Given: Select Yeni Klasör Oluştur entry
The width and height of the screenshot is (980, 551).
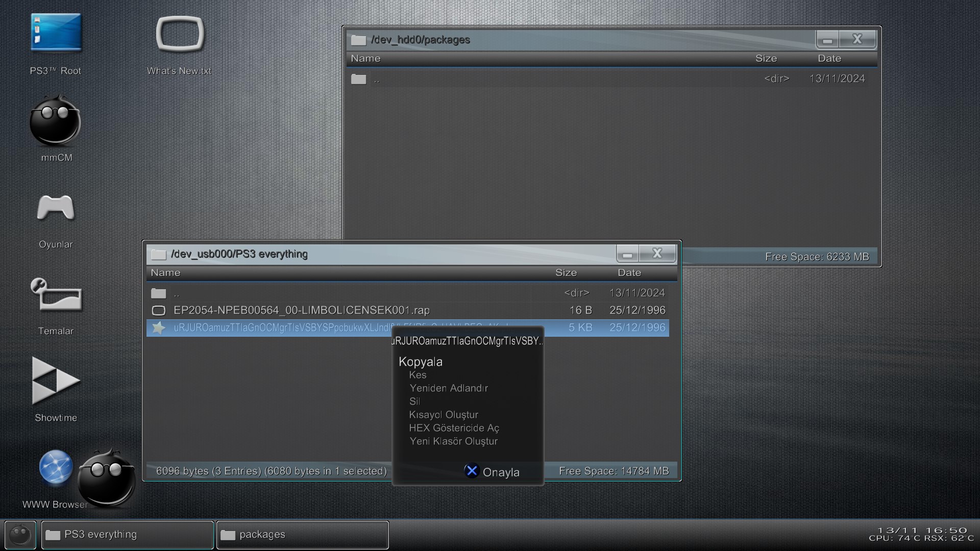Looking at the screenshot, I should point(453,441).
